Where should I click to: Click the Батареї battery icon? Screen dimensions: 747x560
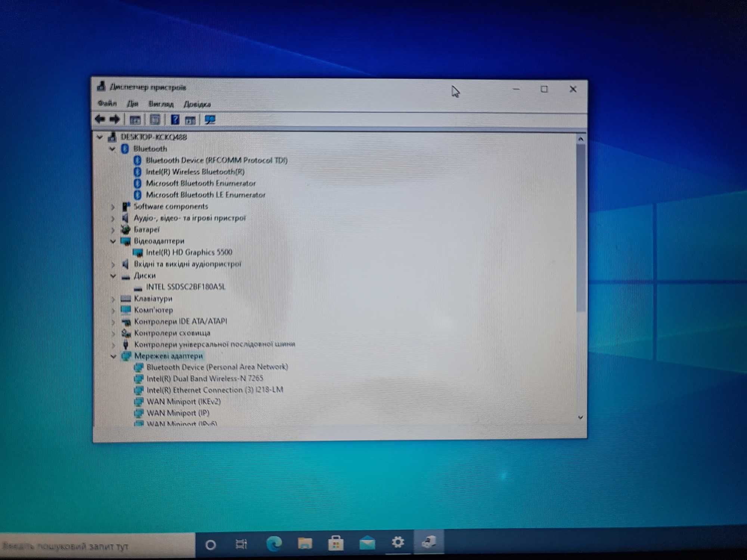point(125,230)
